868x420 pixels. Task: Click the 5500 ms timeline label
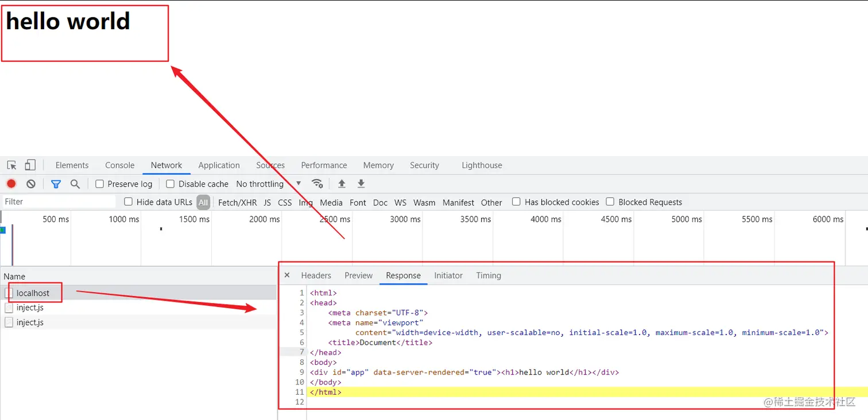tap(757, 219)
